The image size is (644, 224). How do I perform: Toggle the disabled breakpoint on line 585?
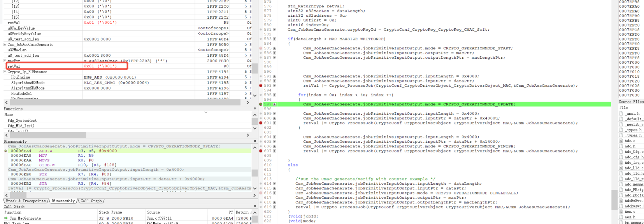(x=261, y=48)
